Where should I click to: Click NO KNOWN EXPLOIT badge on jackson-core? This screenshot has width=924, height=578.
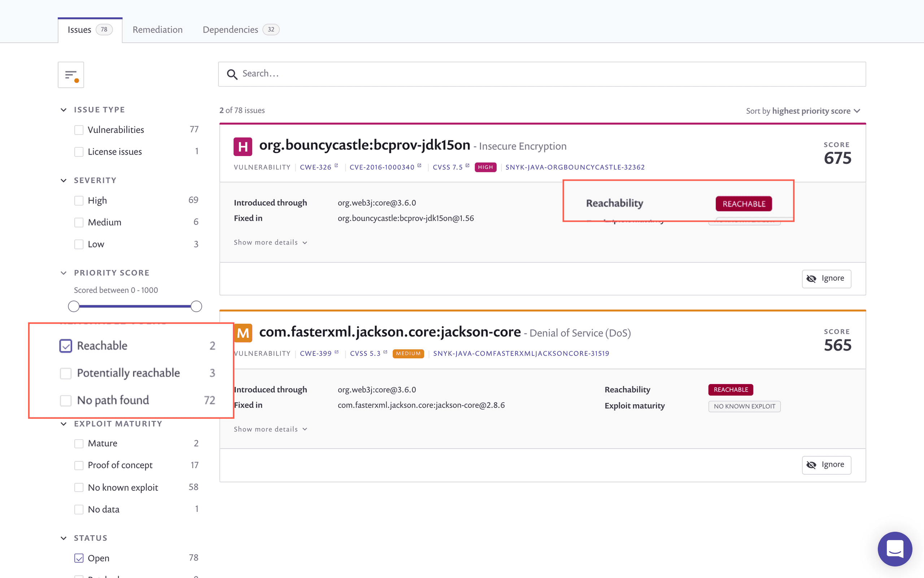[x=744, y=406]
